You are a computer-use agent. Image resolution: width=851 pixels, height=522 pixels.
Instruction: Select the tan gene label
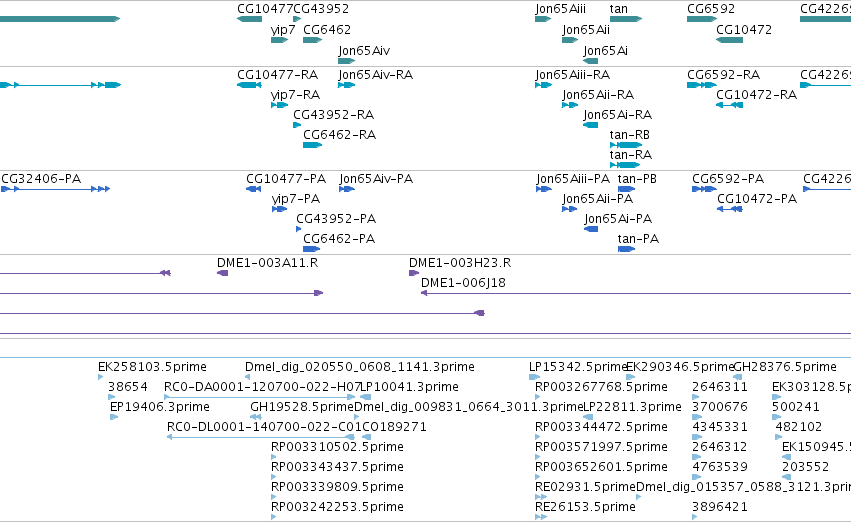pyautogui.click(x=619, y=9)
